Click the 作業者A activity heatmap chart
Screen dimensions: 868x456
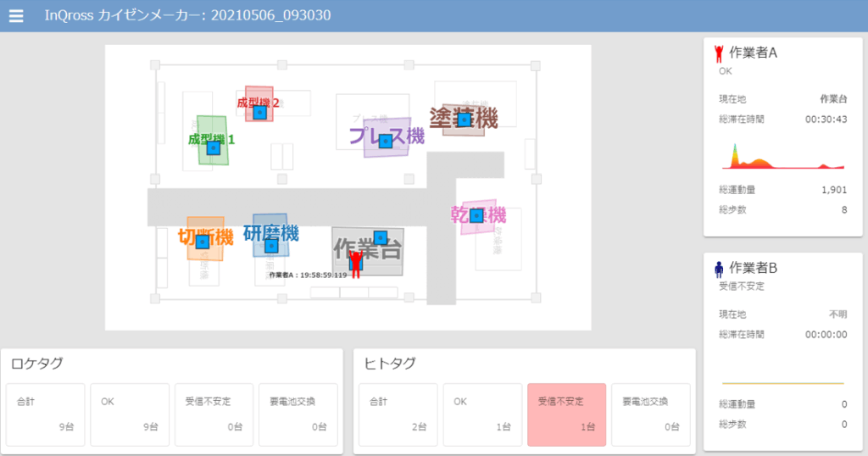[782, 156]
